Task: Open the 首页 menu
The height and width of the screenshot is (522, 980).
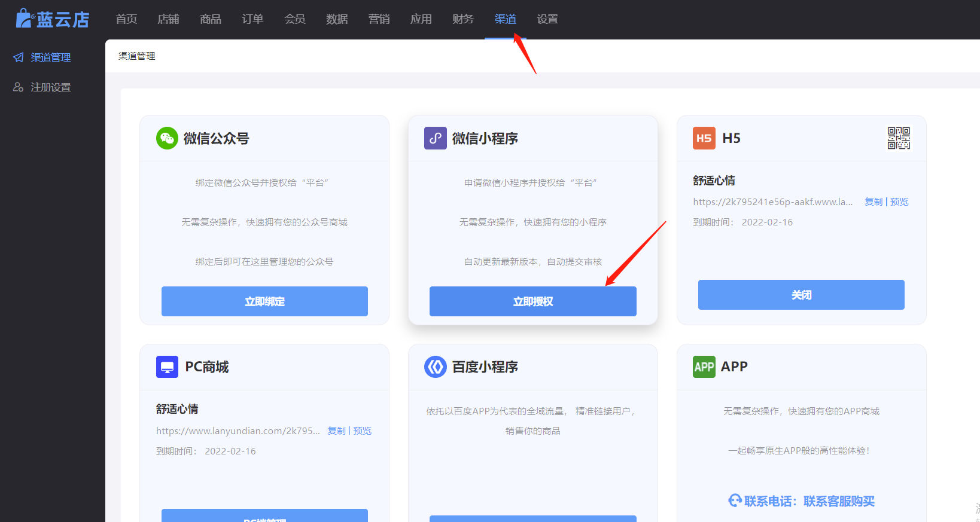Action: pyautogui.click(x=126, y=19)
